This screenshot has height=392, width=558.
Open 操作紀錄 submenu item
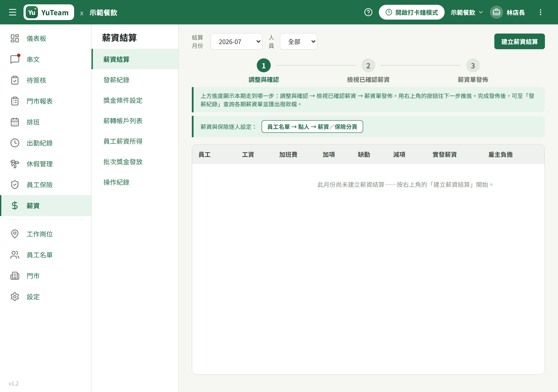click(135, 182)
